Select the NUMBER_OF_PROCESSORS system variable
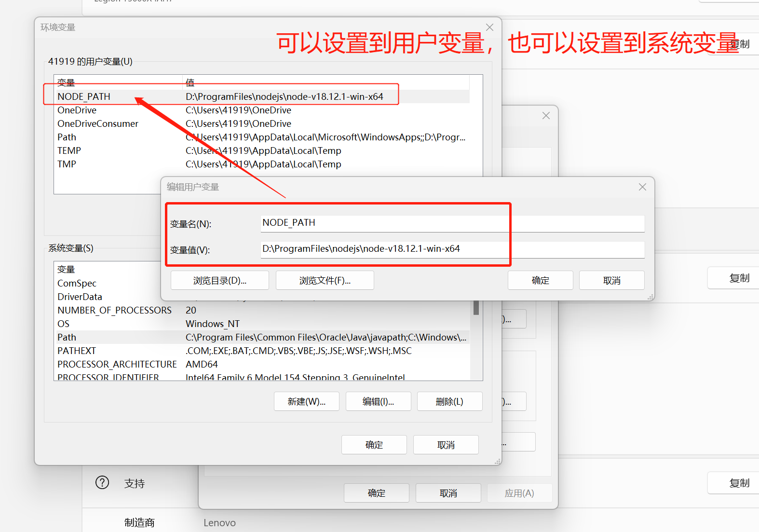The height and width of the screenshot is (532, 759). click(263, 310)
